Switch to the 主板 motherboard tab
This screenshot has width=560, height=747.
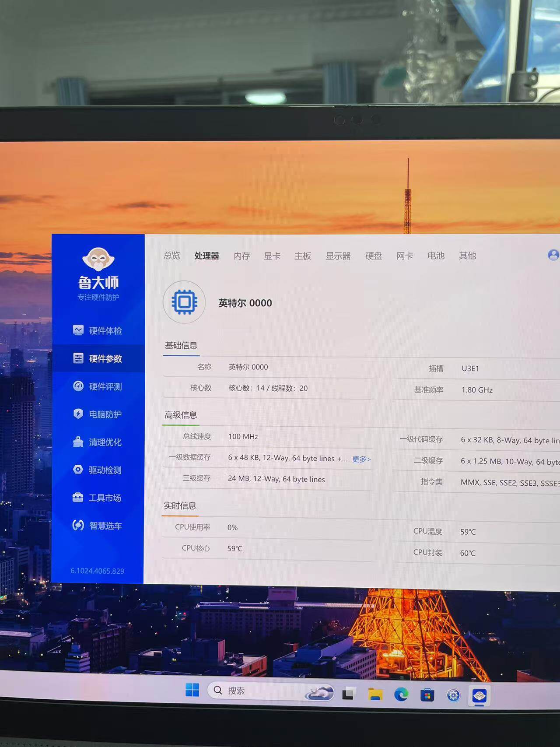tap(303, 256)
